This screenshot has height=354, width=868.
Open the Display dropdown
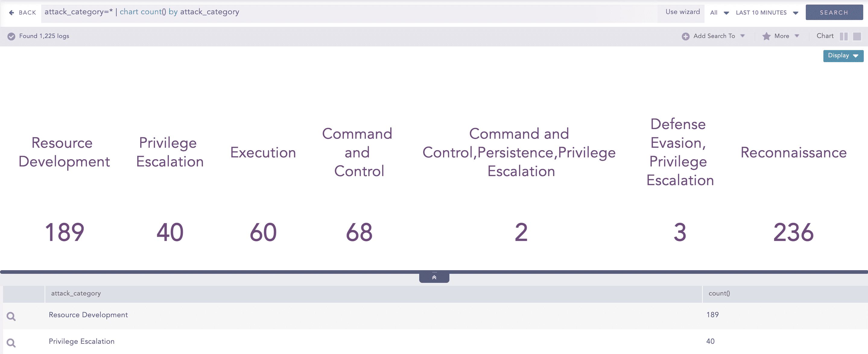pyautogui.click(x=843, y=56)
